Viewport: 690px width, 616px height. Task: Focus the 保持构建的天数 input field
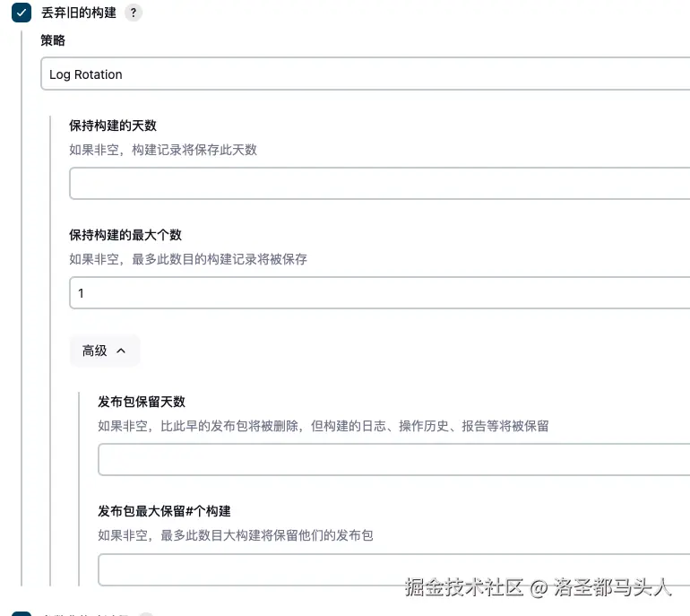pyautogui.click(x=376, y=184)
